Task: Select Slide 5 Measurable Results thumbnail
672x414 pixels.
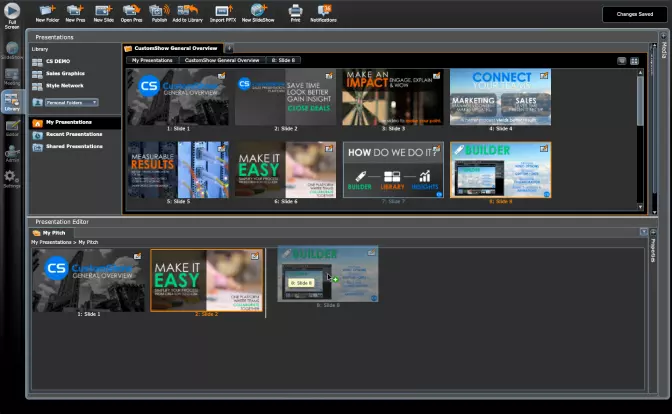Action: click(x=178, y=170)
